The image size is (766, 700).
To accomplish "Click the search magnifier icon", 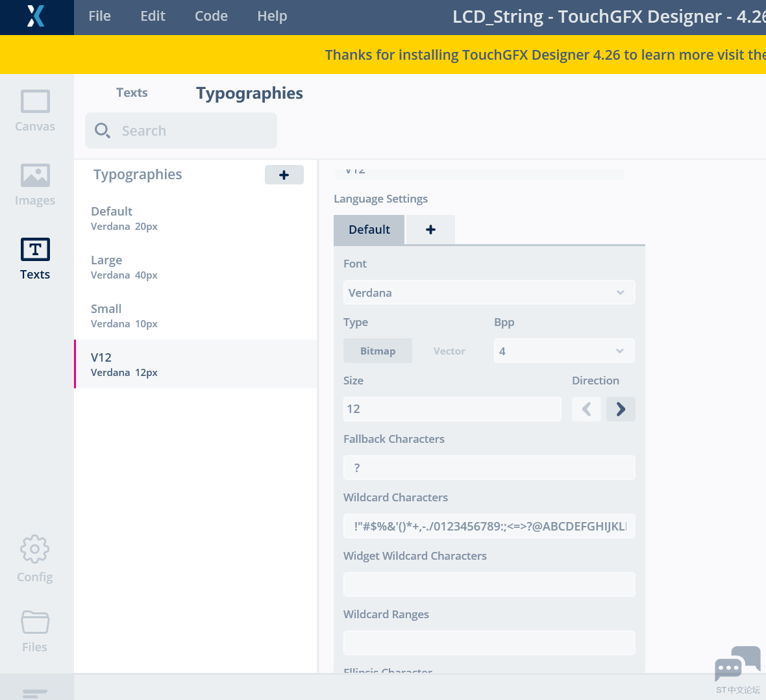I will [x=102, y=131].
